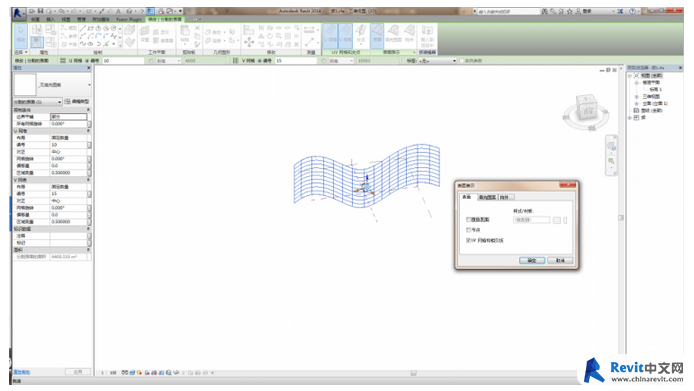This screenshot has height=391, width=694.
Task: Click the OK button in dialog
Action: click(x=532, y=260)
